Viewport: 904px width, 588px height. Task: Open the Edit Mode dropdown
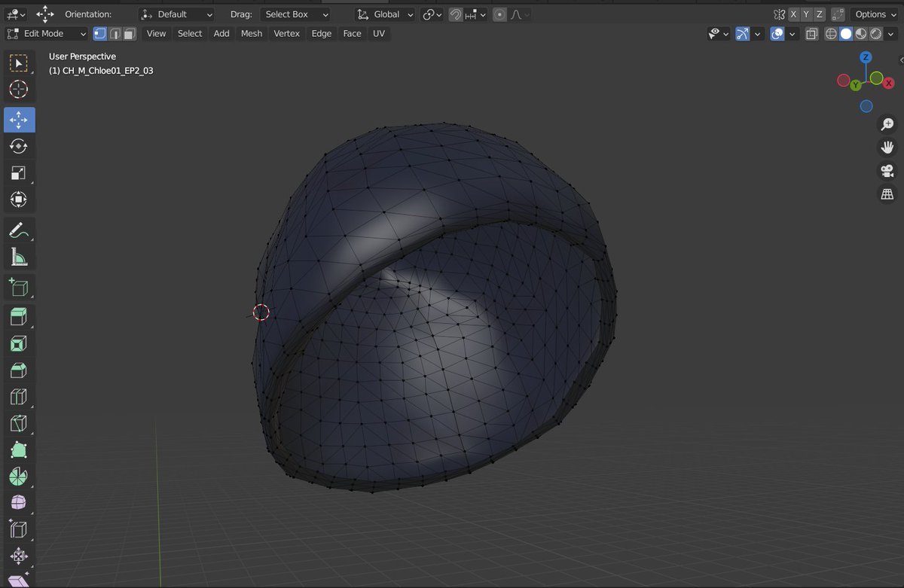pyautogui.click(x=46, y=33)
